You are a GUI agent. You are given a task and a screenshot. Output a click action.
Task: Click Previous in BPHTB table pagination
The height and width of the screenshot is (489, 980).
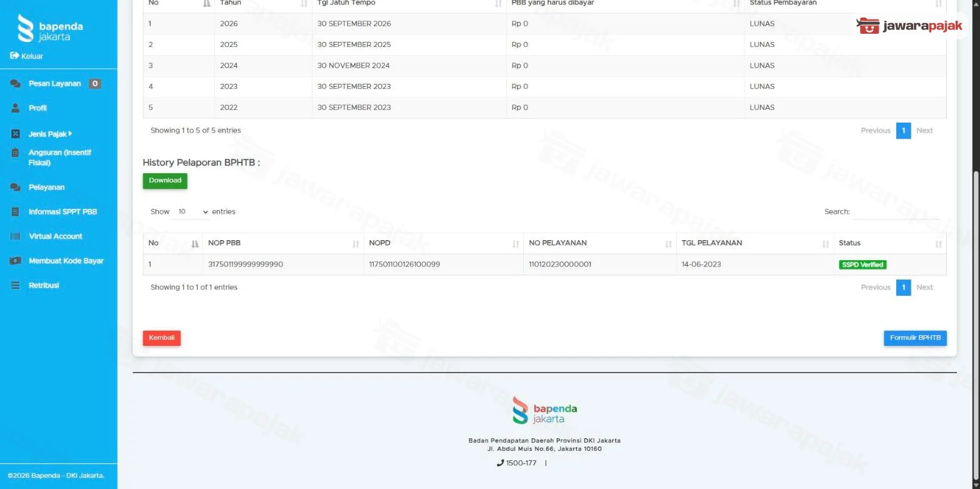point(875,288)
